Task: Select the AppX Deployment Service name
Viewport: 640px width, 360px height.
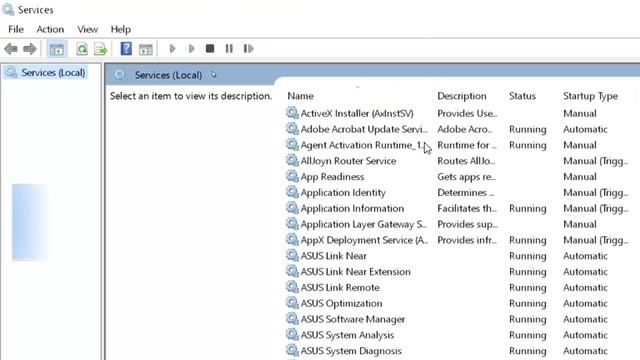Action: (x=364, y=240)
